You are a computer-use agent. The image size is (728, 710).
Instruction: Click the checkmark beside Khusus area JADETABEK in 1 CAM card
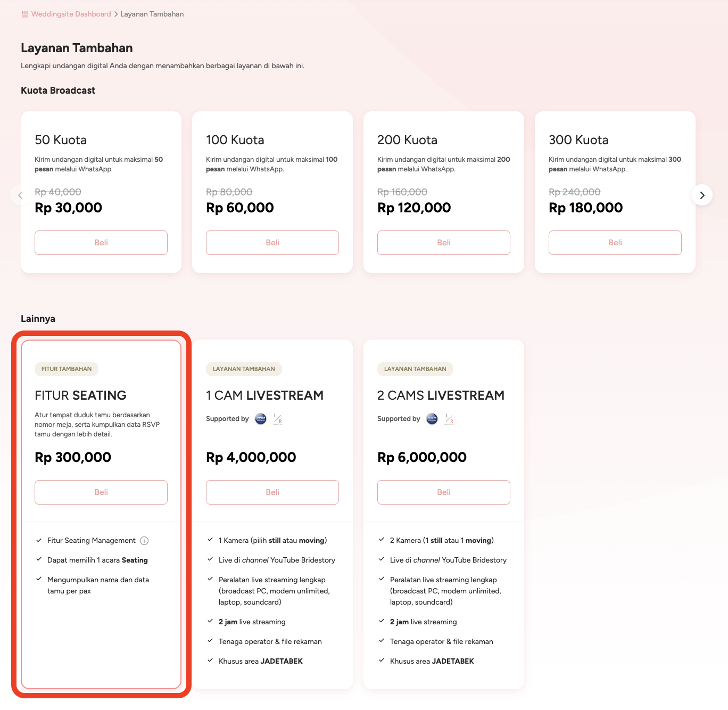(210, 661)
